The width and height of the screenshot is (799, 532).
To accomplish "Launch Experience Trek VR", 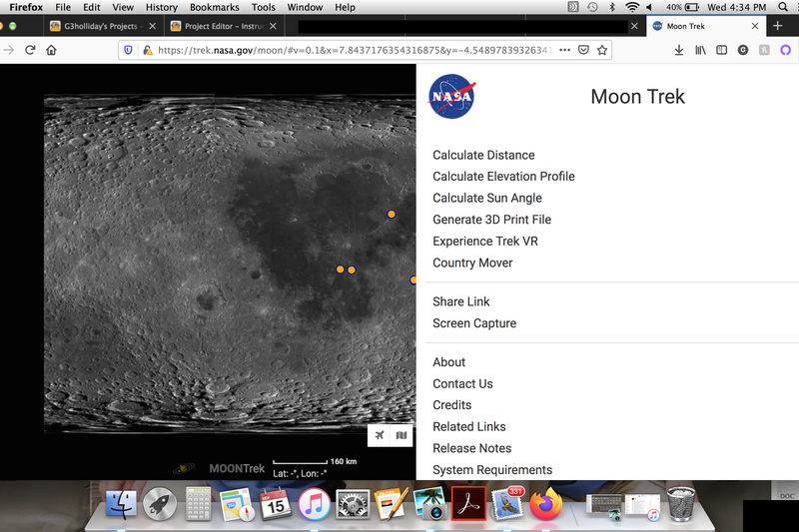I will pyautogui.click(x=485, y=242).
